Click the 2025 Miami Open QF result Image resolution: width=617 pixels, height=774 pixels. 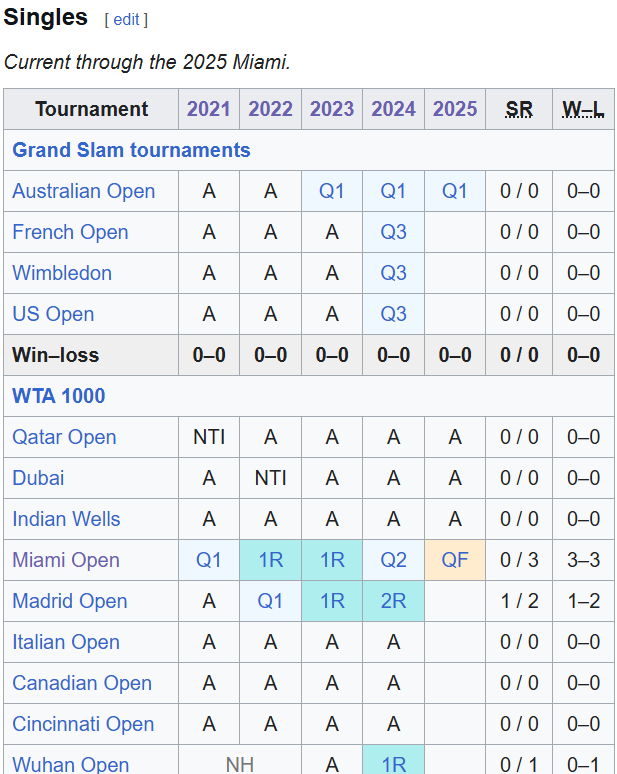455,560
